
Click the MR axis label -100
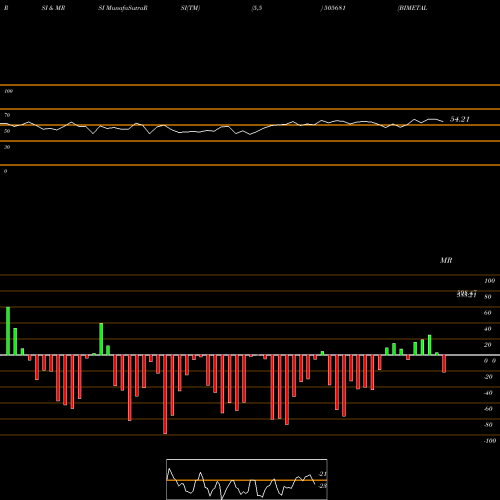(490, 441)
